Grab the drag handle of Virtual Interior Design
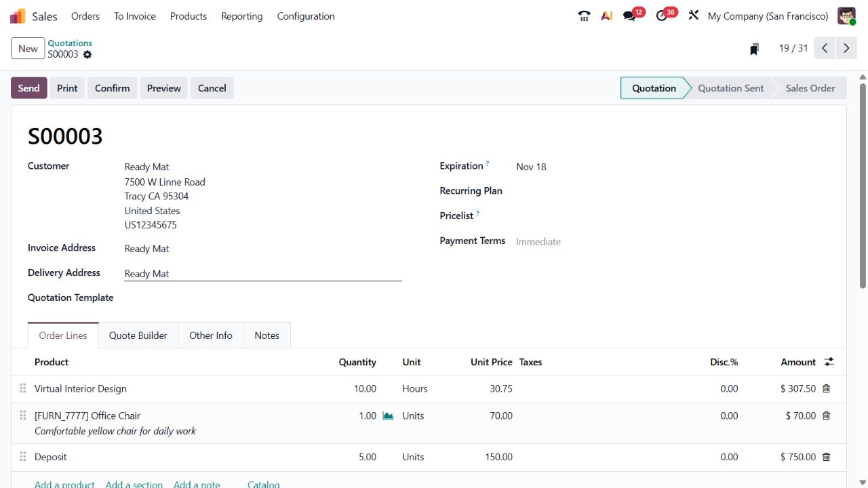868x488 pixels. (22, 388)
